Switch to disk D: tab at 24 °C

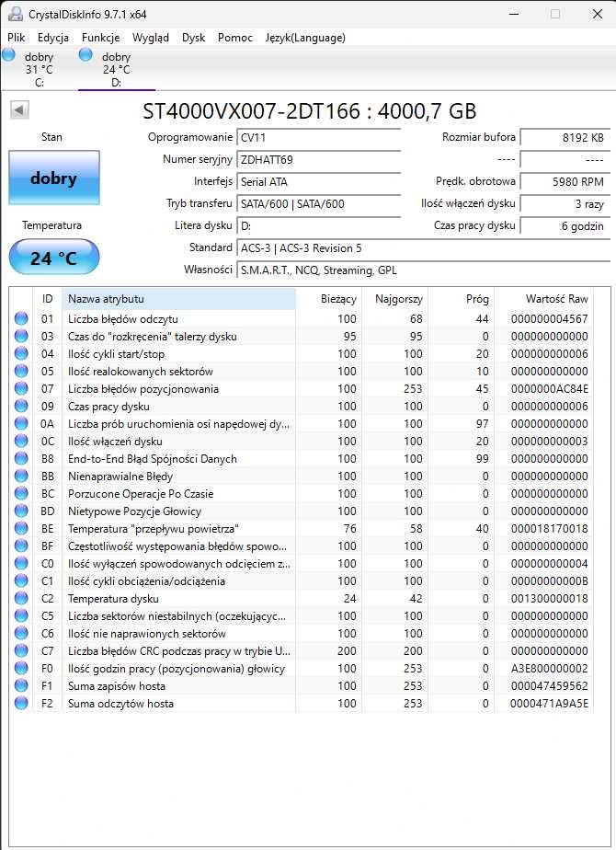tap(117, 69)
